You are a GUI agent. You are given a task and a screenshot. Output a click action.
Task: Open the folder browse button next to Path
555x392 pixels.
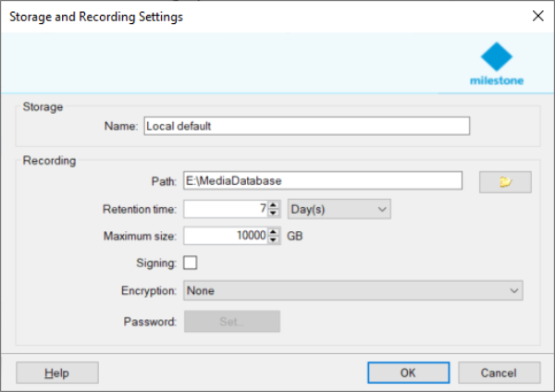pos(505,182)
